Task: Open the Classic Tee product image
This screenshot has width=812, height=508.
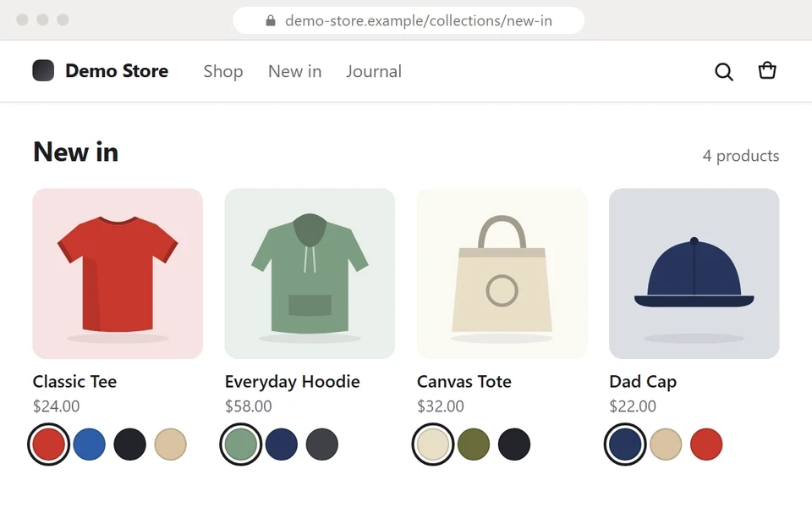Action: (118, 273)
